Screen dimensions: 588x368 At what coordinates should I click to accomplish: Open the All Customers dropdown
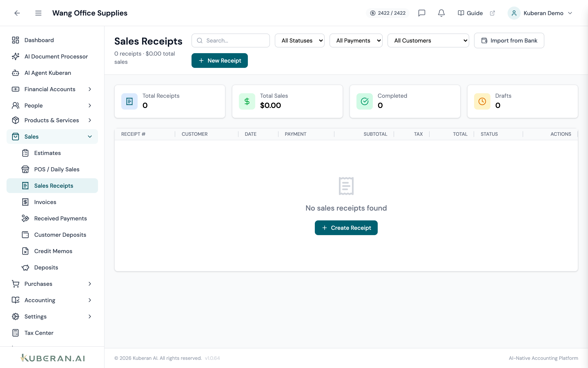pyautogui.click(x=428, y=40)
